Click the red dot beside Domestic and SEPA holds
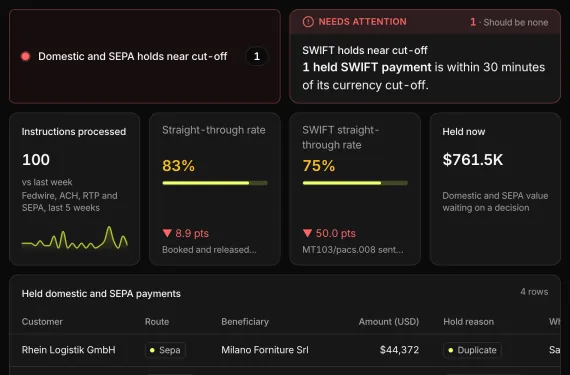This screenshot has width=570, height=375. tap(25, 56)
